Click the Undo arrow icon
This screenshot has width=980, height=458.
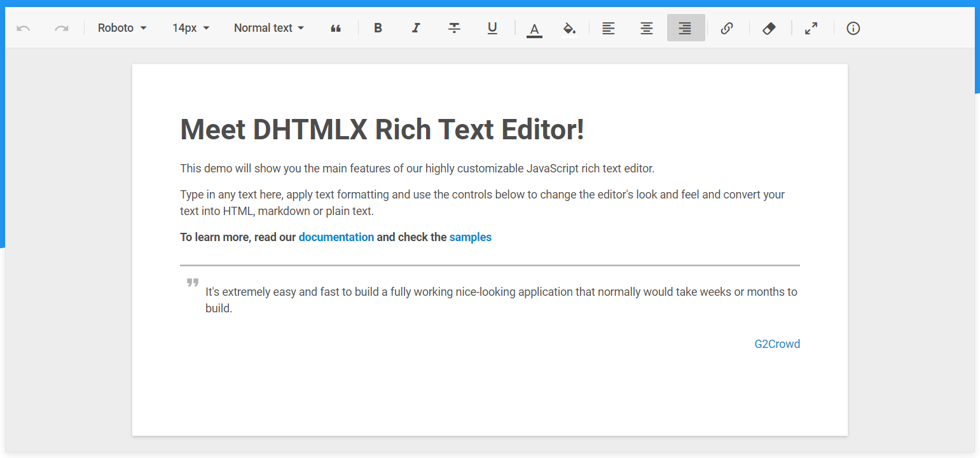[24, 28]
